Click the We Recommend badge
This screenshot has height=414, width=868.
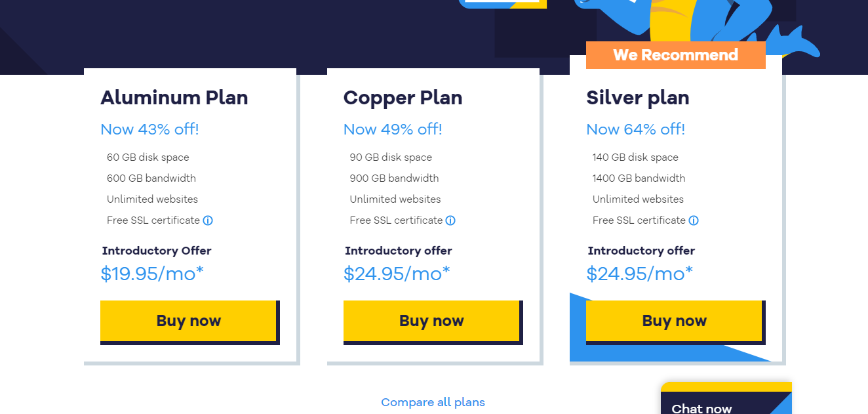(676, 55)
